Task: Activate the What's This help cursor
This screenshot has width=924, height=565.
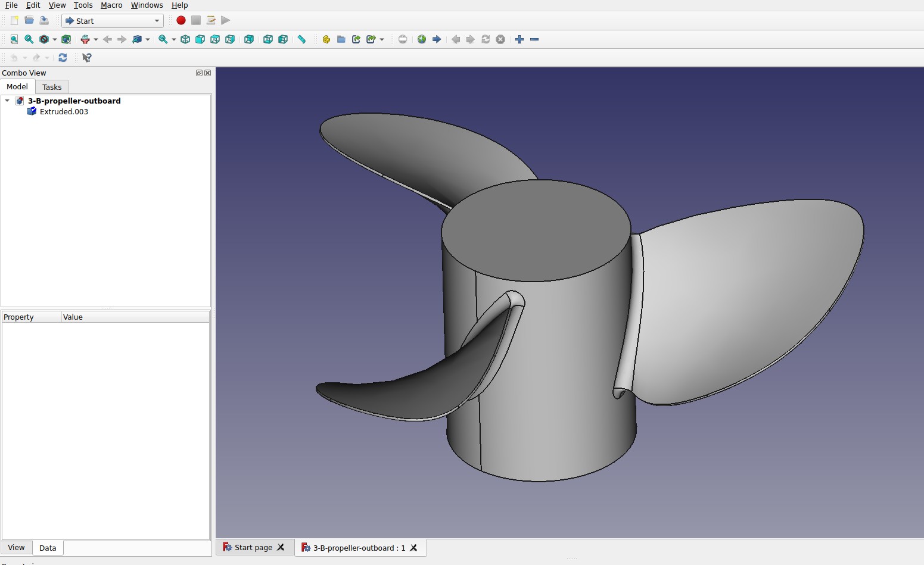Action: [x=87, y=58]
